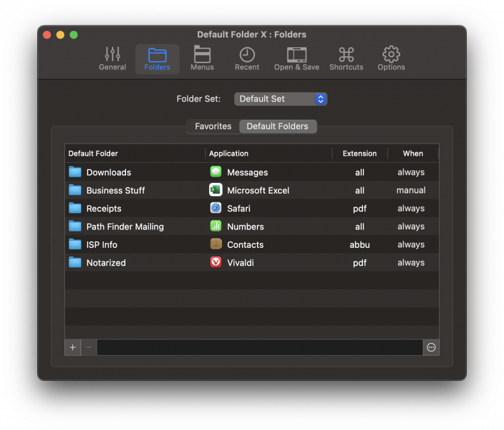
Task: Select the ISP Info folder name
Action: coord(101,245)
